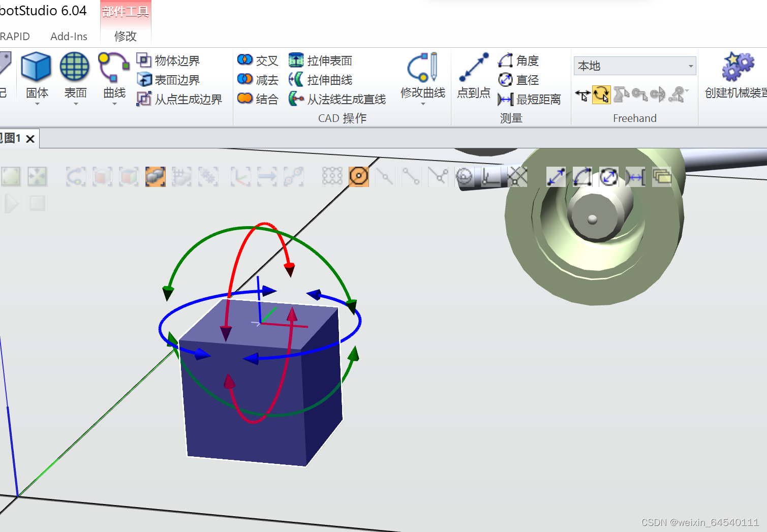Expand the 固体 dropdown arrow
The width and height of the screenshot is (767, 532).
tap(37, 104)
